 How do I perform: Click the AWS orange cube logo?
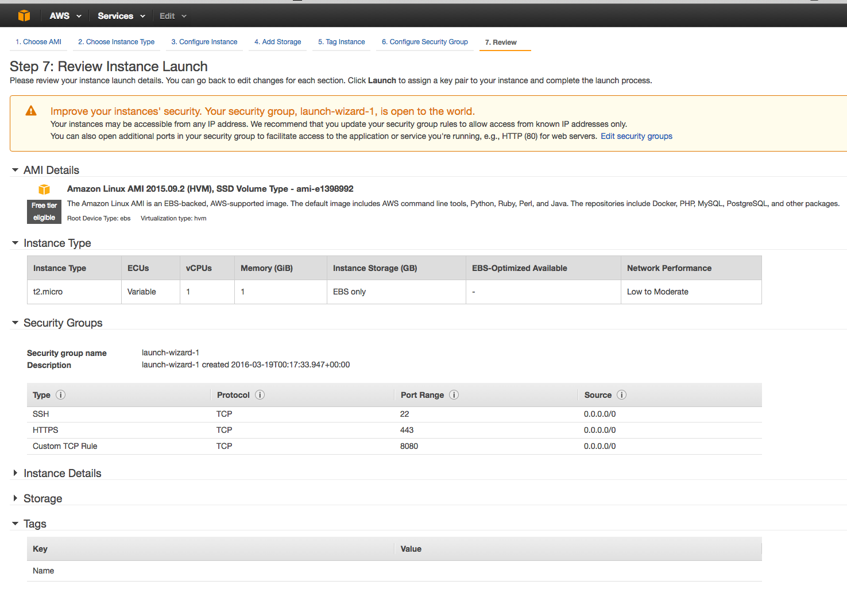tap(24, 16)
